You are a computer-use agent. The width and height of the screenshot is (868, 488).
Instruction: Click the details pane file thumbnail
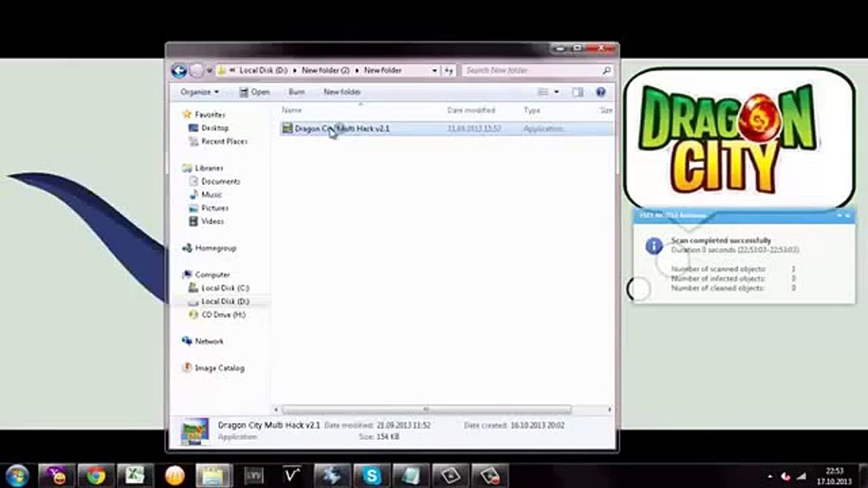pyautogui.click(x=195, y=432)
